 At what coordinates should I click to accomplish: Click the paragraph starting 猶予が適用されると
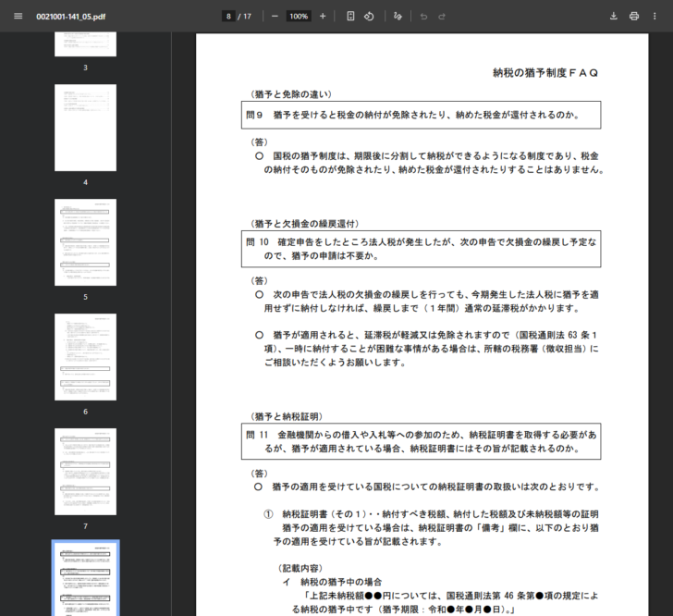(x=427, y=349)
